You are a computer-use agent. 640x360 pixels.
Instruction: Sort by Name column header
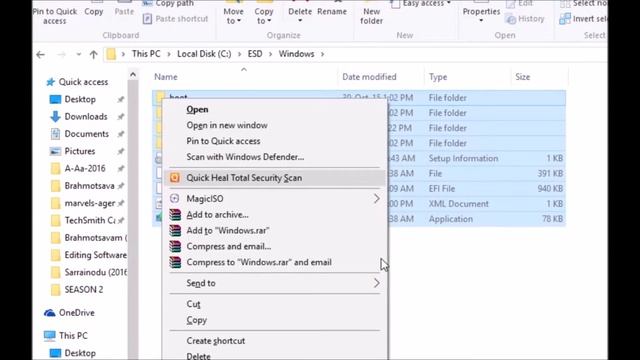point(166,77)
